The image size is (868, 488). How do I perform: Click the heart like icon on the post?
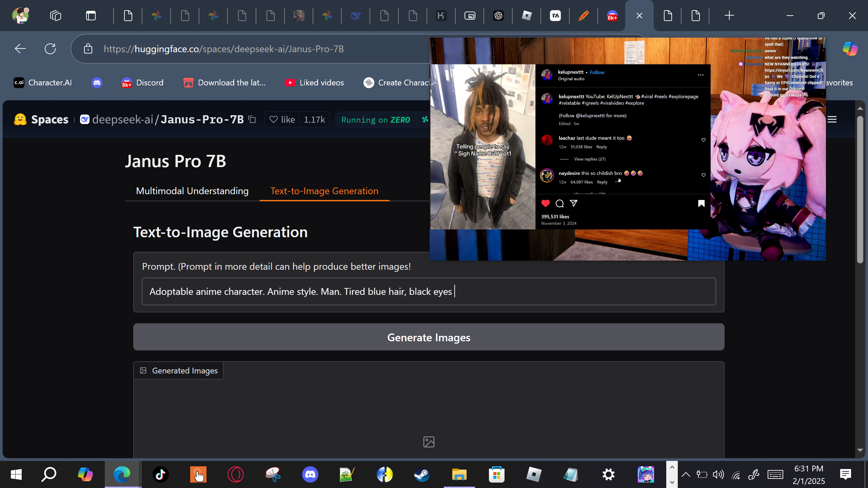[546, 203]
